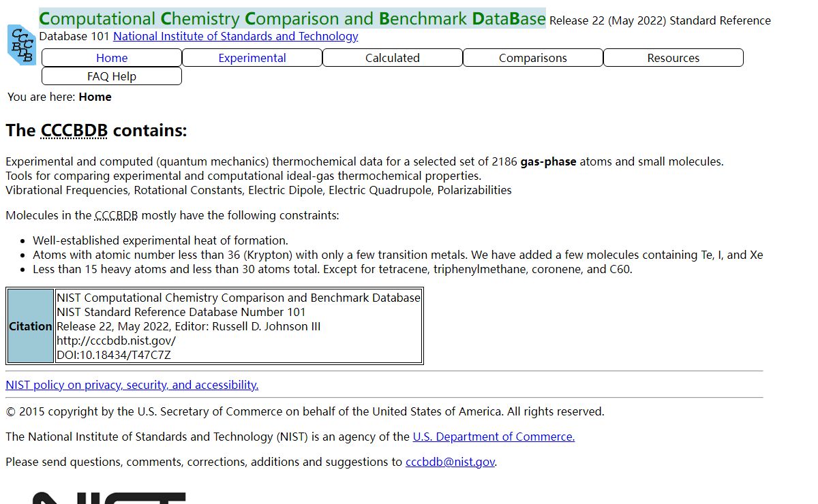Click the 'Less than 15 heavy atoms' bullet
Screen dimensions: 818x504
(333, 269)
